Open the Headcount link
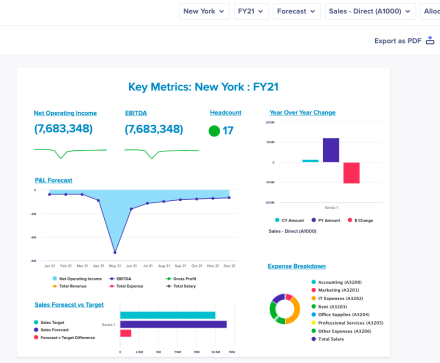Screen dimensions: 440x363 coord(226,113)
